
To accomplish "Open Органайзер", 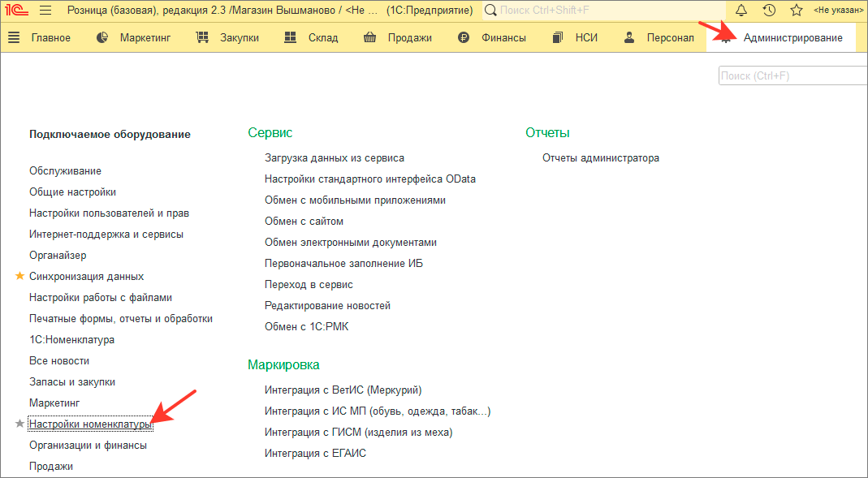I will [58, 255].
